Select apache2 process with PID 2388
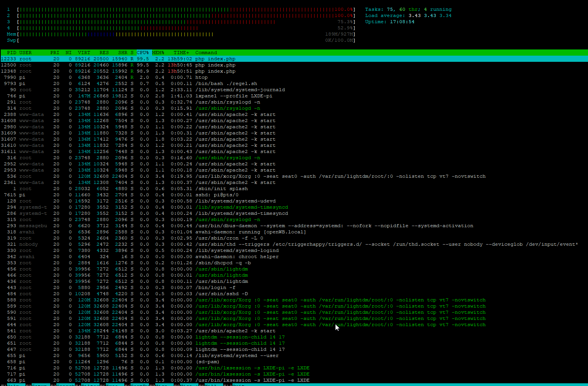The height and width of the screenshot is (386, 588). 294,114
